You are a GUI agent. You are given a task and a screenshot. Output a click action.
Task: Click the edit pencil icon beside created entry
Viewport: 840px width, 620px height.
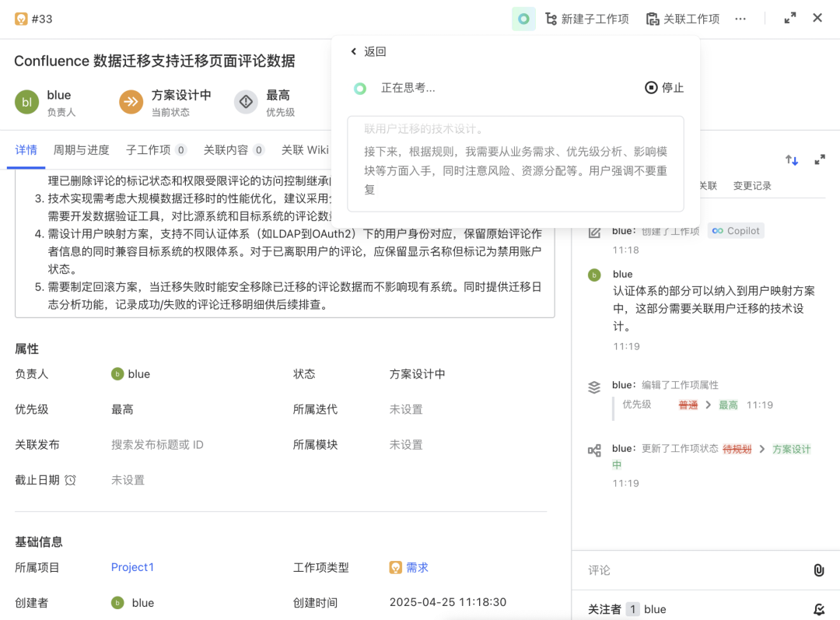click(594, 232)
